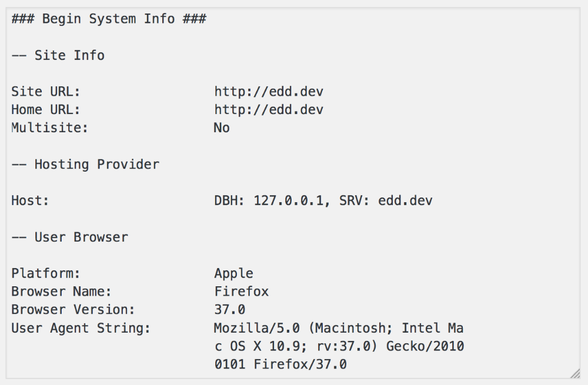This screenshot has height=385, width=588.
Task: Click the Browser Name value Firefox
Action: point(242,292)
